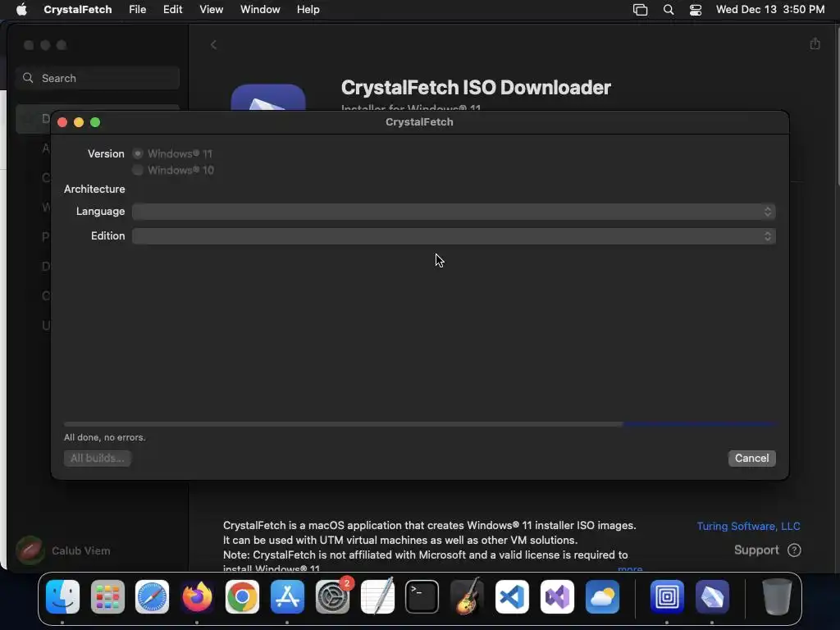
Task: Open Control Center in menu bar
Action: coord(696,10)
